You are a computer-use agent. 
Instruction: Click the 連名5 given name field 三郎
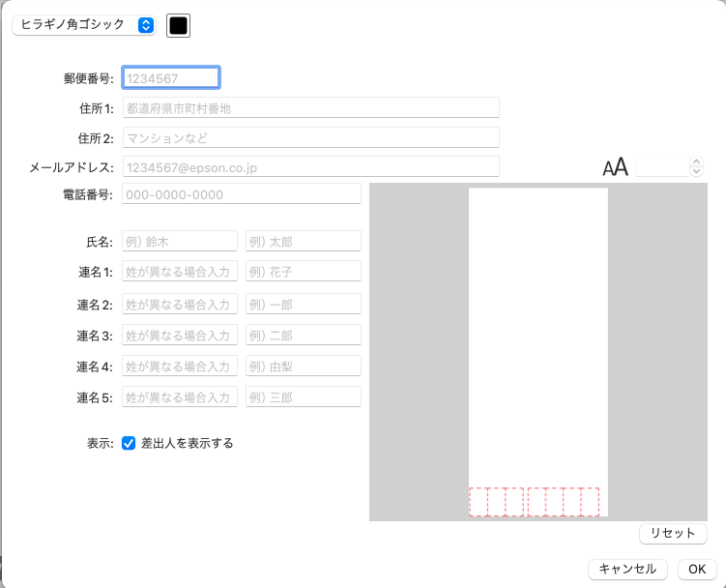(x=304, y=397)
